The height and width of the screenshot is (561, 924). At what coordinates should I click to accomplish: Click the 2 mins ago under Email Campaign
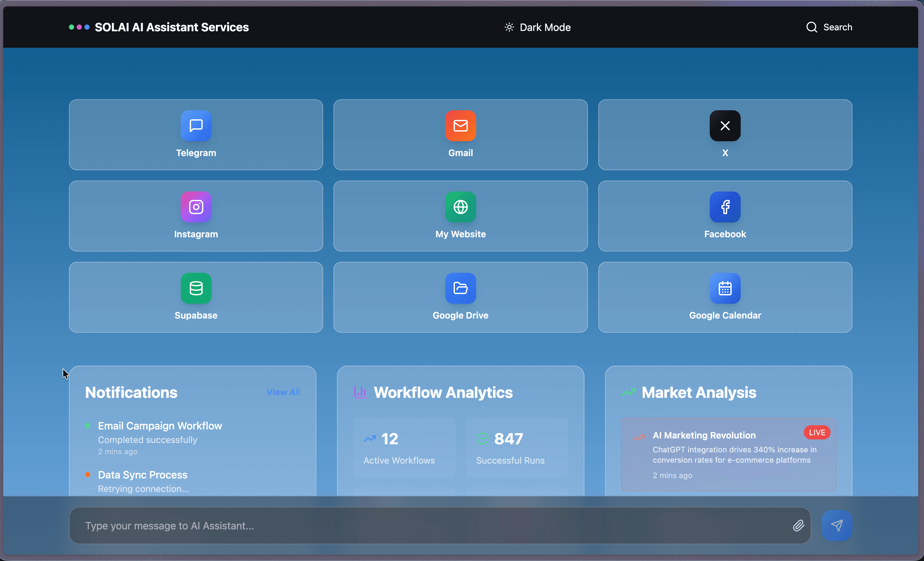pyautogui.click(x=118, y=451)
